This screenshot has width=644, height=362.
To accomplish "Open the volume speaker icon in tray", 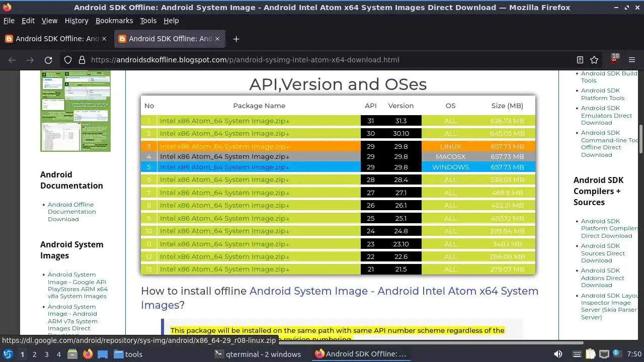I will (558, 354).
